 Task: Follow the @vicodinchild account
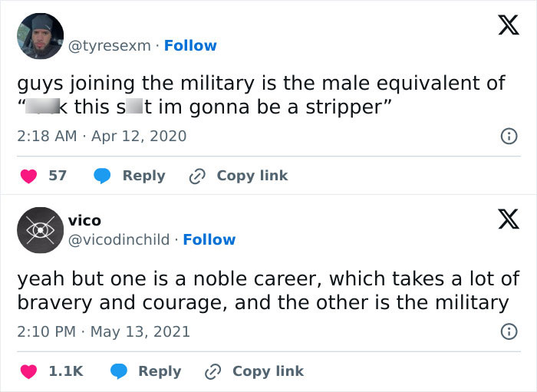[x=209, y=239]
